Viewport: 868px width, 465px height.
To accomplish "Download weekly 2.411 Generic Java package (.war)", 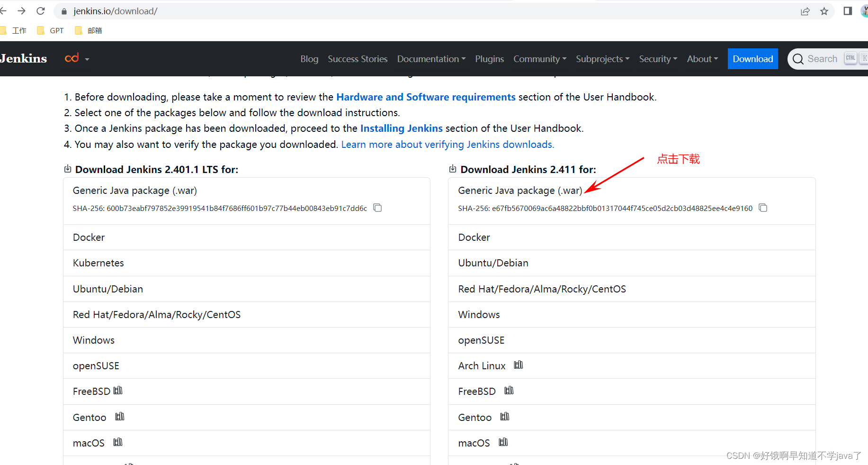I will click(520, 190).
